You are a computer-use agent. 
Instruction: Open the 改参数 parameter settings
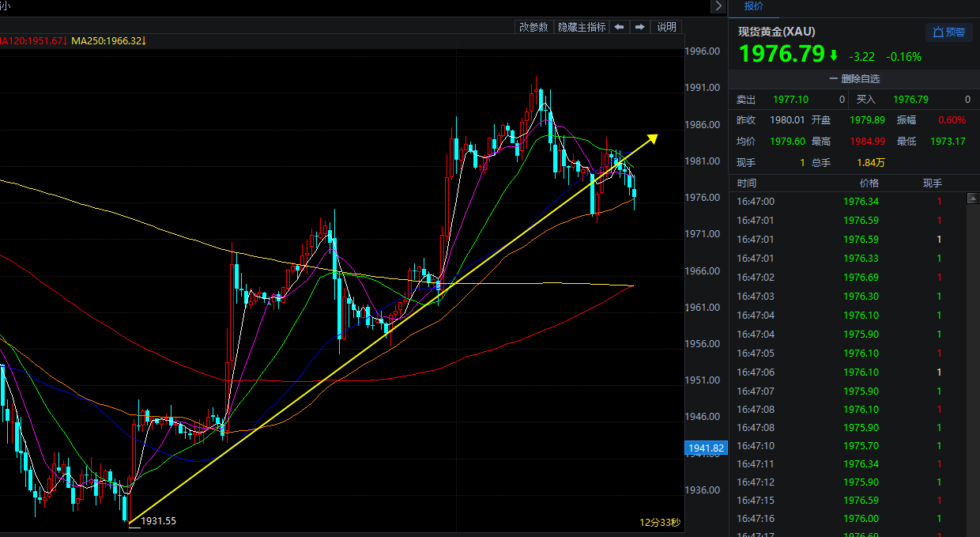tap(533, 27)
